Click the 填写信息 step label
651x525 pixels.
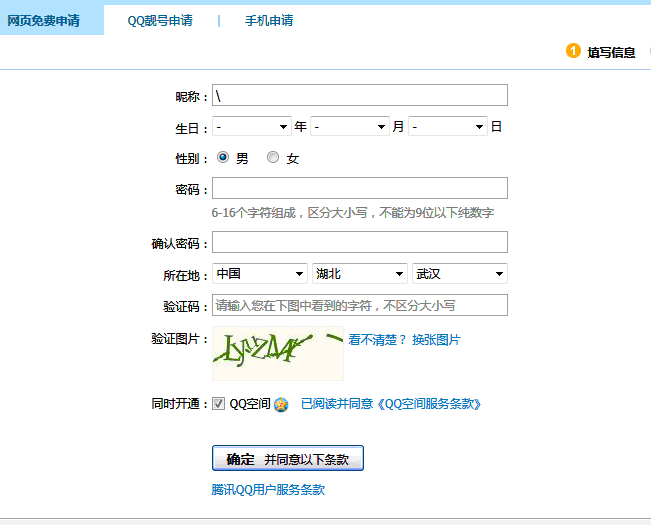click(611, 52)
